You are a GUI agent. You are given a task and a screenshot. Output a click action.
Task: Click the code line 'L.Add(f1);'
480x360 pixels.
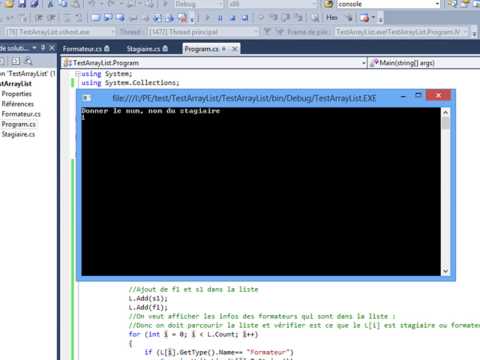click(148, 307)
